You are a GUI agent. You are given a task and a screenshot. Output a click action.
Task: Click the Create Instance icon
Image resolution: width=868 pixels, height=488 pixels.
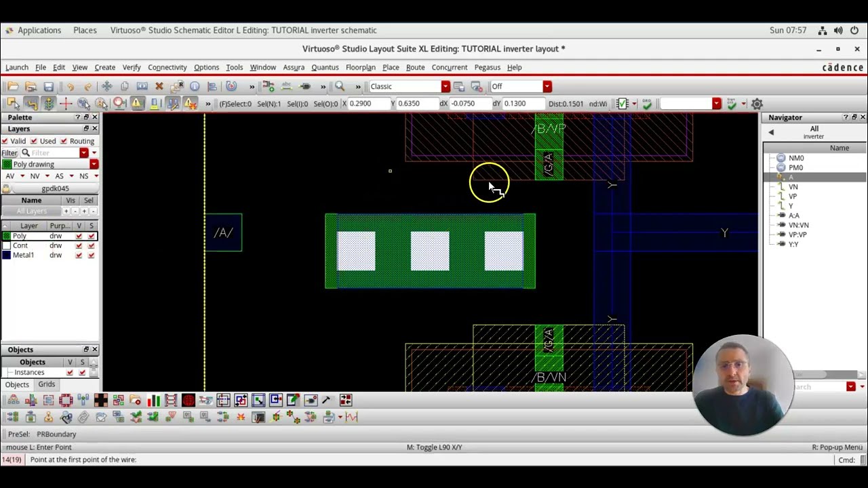click(x=269, y=87)
